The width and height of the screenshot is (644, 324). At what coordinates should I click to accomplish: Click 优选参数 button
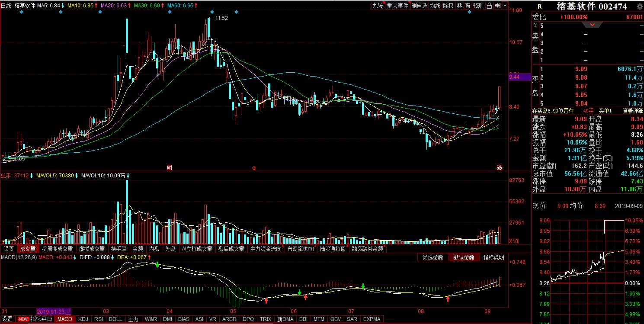pyautogui.click(x=433, y=257)
